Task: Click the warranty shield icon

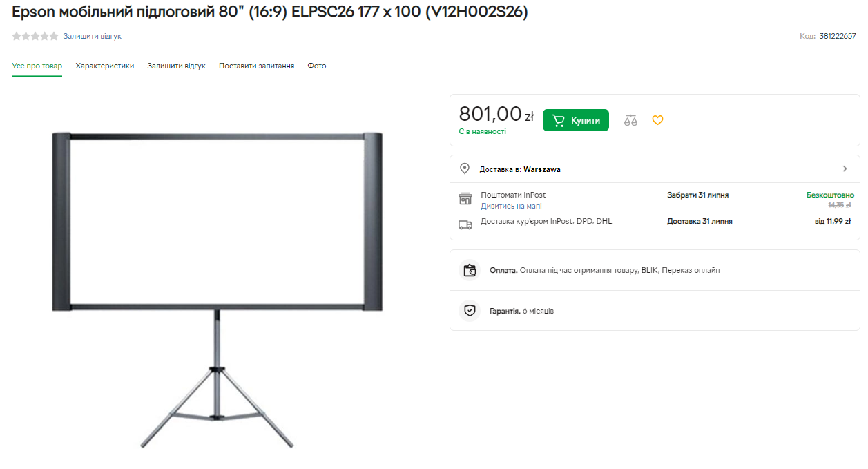Action: tap(470, 311)
